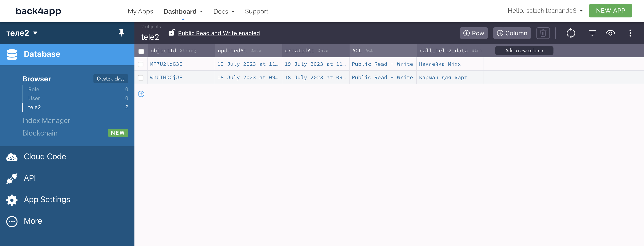Open the filter icon
Image resolution: width=644 pixels, height=246 pixels.
pos(592,33)
